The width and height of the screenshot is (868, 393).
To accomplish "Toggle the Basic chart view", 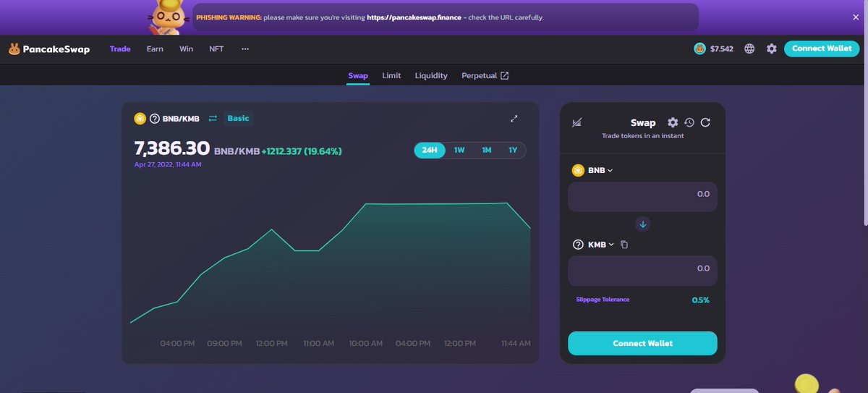I will click(238, 118).
